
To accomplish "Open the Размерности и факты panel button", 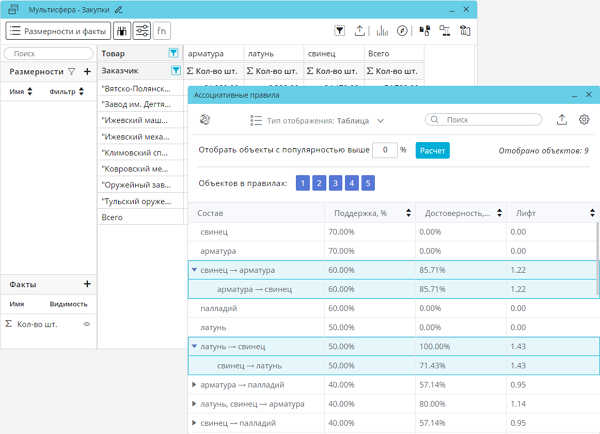I will [57, 31].
